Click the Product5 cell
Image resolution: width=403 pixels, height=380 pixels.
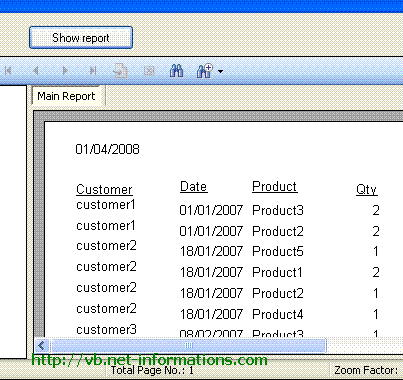pyautogui.click(x=278, y=251)
